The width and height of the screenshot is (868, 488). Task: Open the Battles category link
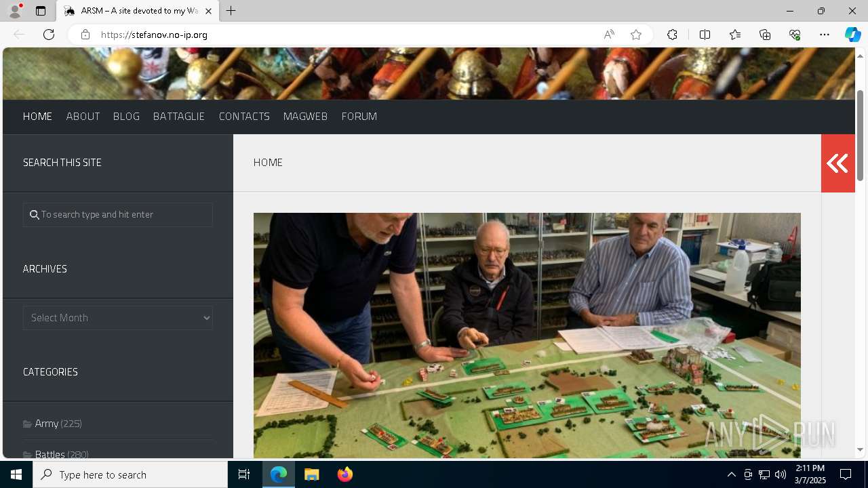[50, 454]
